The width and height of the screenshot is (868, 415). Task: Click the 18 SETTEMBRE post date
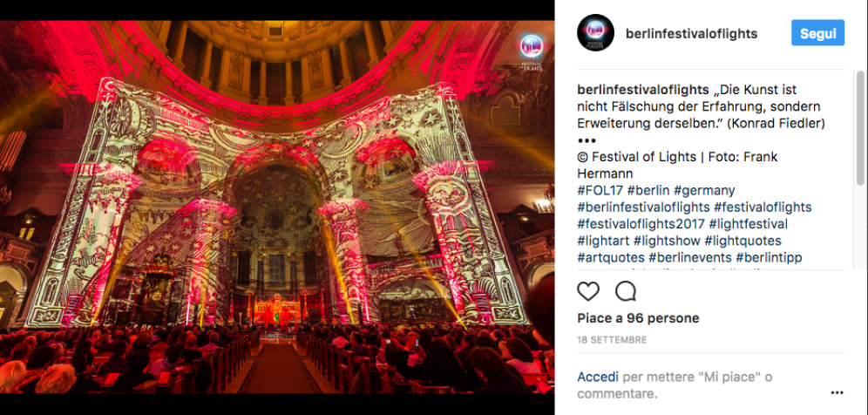(612, 340)
